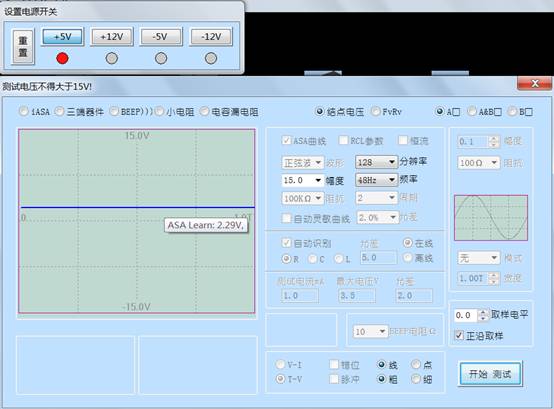Select the 结点电压 radio button
Viewport: 554px width, 409px height.
[x=319, y=112]
